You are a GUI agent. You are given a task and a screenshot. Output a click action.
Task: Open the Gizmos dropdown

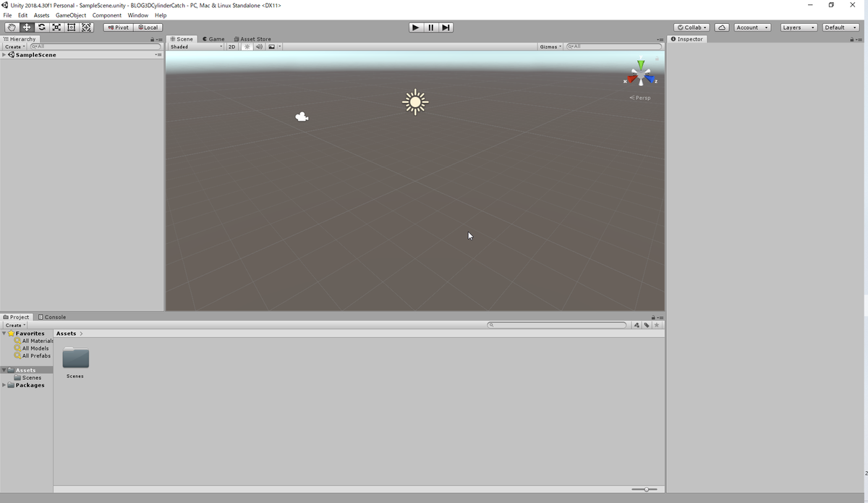(550, 46)
